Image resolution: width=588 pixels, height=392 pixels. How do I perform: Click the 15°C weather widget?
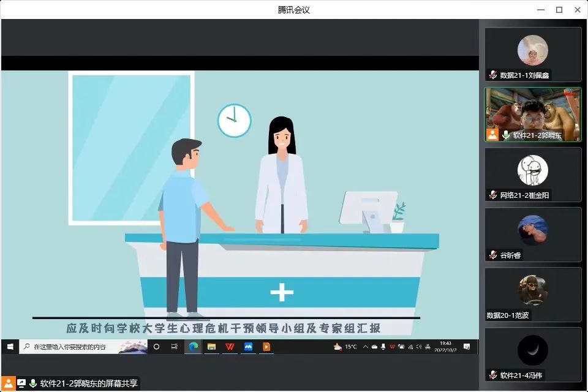[345, 347]
